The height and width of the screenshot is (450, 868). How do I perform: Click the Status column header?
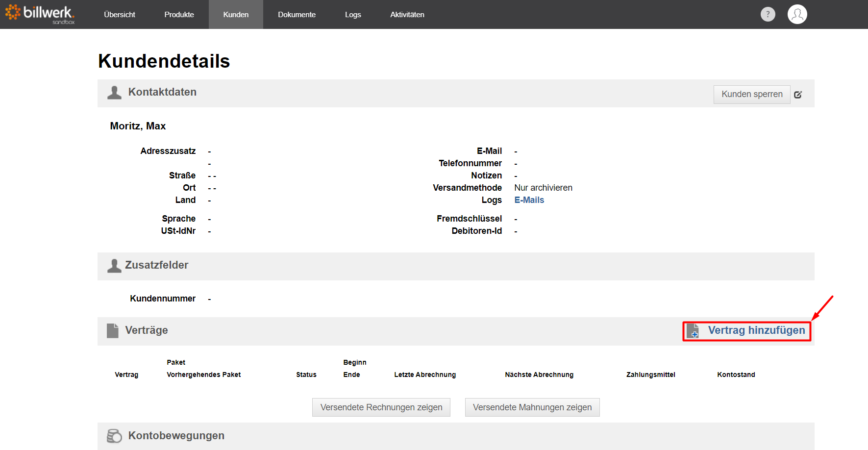coord(306,375)
